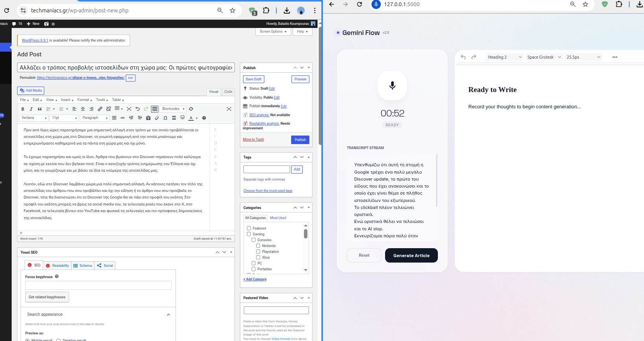Expand the Heading 2 style dropdown
The image size is (644, 341).
(x=504, y=57)
